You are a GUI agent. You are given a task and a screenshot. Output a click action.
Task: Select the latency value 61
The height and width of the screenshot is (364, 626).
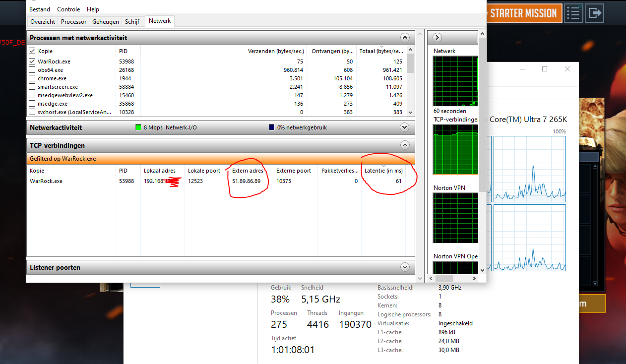(398, 181)
